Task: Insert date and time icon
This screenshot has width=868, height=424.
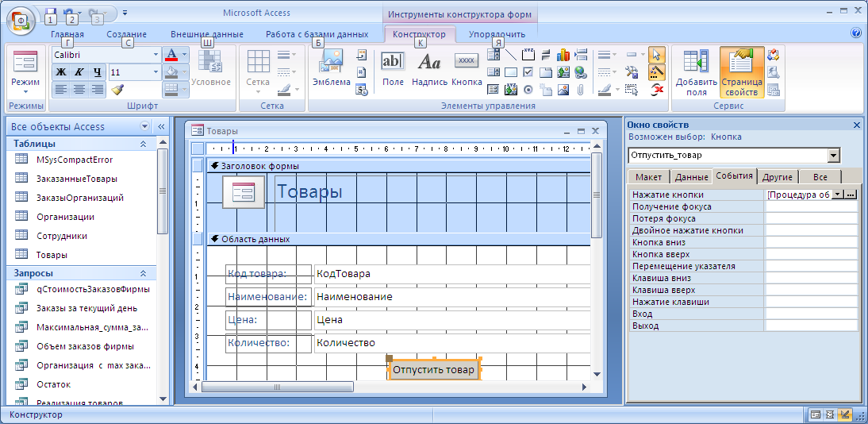Action: (362, 89)
